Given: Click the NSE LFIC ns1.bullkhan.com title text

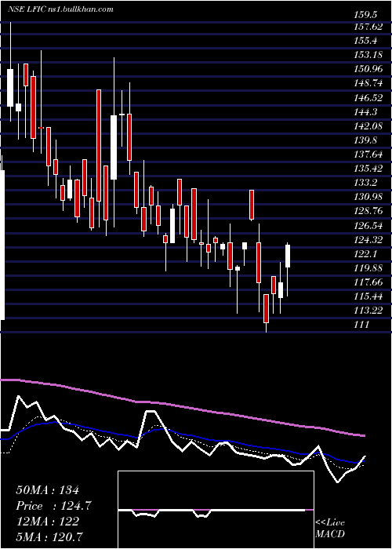Looking at the screenshot, I should pyautogui.click(x=60, y=9).
